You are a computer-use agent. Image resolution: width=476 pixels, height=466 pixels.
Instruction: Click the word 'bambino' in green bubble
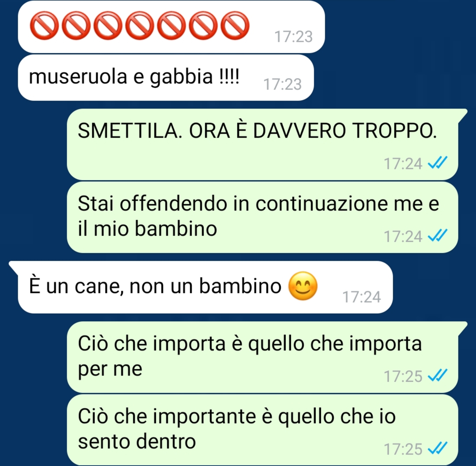coord(176,228)
